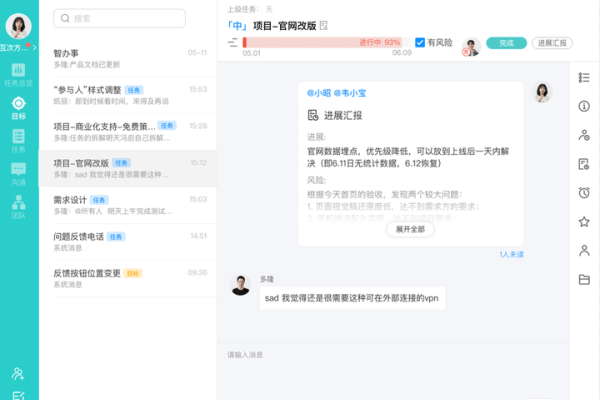Image resolution: width=600 pixels, height=400 pixels.
Task: Select the 项目-官网改版 conversation row
Action: (130, 168)
